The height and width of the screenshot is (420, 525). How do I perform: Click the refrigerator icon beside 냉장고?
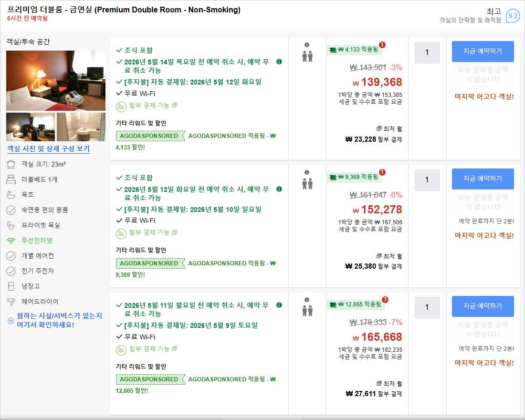click(11, 286)
